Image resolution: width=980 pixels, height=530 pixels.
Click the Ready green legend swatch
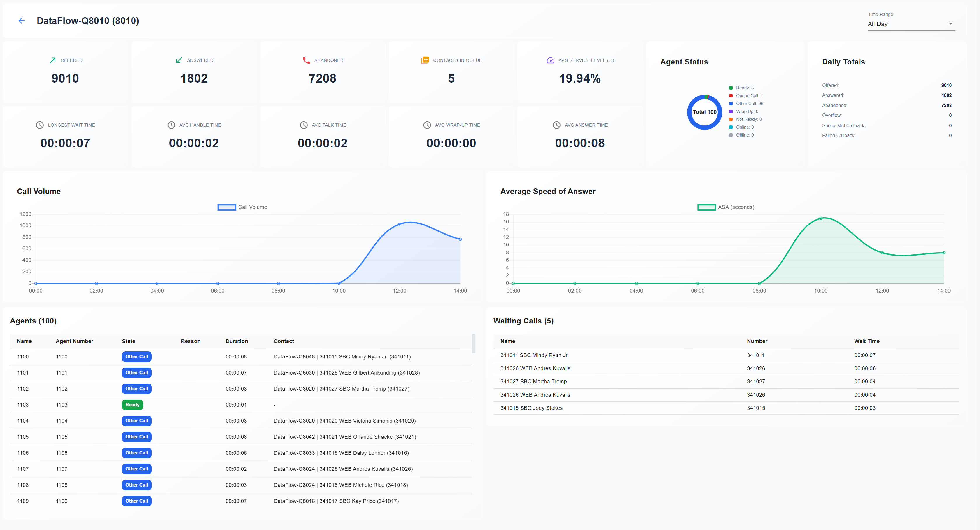(x=731, y=88)
